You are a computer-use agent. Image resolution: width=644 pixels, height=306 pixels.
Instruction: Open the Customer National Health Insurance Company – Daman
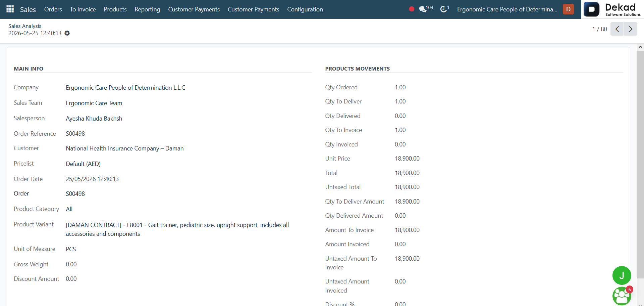pyautogui.click(x=125, y=148)
